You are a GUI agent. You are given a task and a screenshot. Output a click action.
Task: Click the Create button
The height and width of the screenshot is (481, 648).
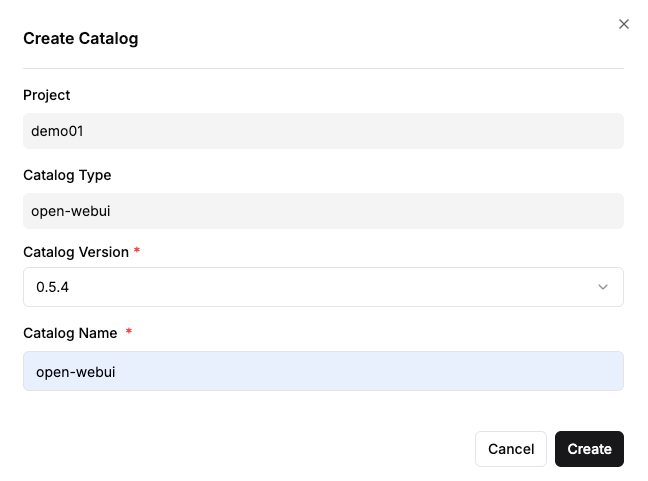589,449
